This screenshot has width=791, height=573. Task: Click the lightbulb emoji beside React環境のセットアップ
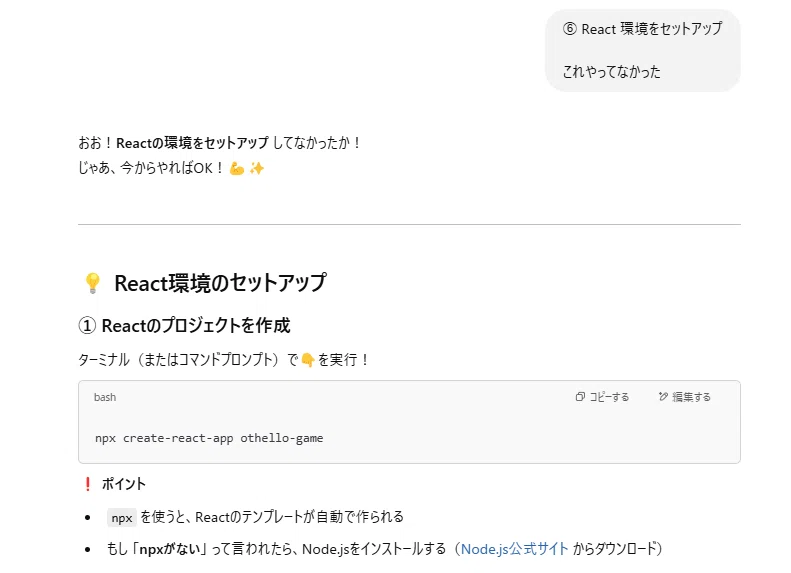93,283
